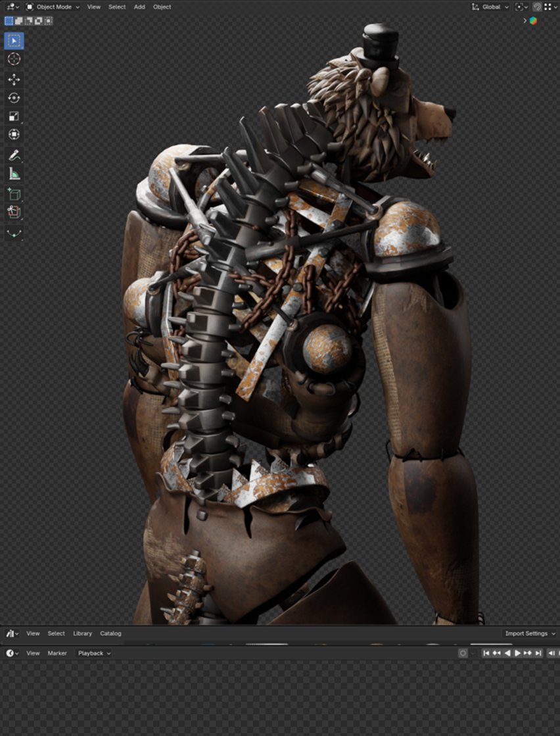Play the animation forward
The height and width of the screenshot is (736, 560).
pos(517,653)
